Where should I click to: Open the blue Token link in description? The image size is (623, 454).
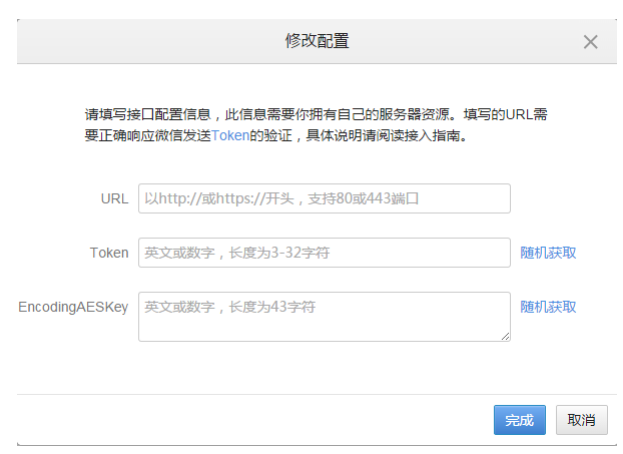230,135
